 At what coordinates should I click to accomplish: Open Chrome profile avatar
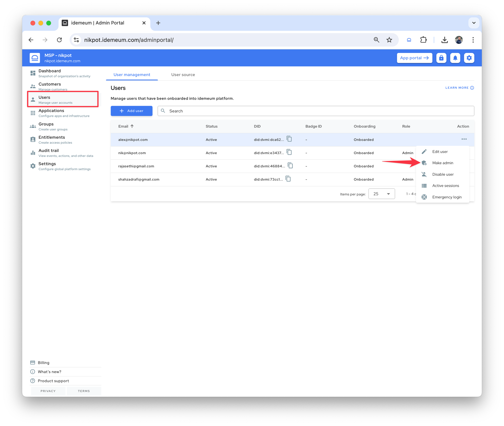tap(459, 40)
